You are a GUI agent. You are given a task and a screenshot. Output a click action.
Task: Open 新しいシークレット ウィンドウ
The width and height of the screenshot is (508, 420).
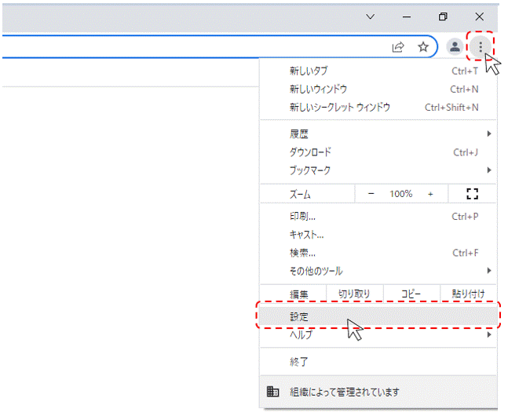pyautogui.click(x=378, y=107)
